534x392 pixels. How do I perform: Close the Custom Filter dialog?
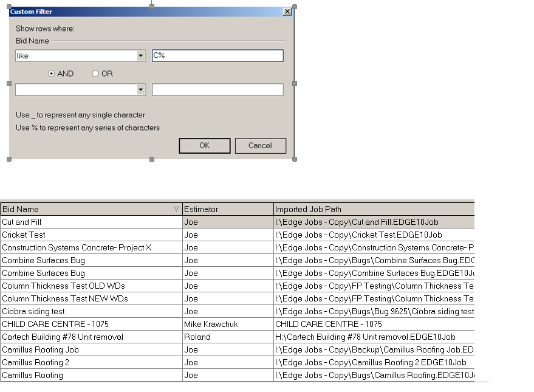[287, 12]
